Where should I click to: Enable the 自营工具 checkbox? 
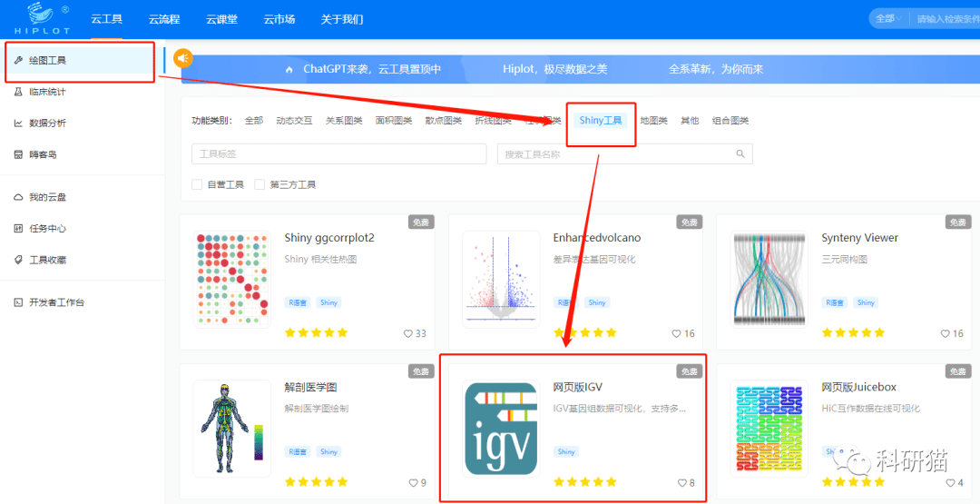pos(197,185)
